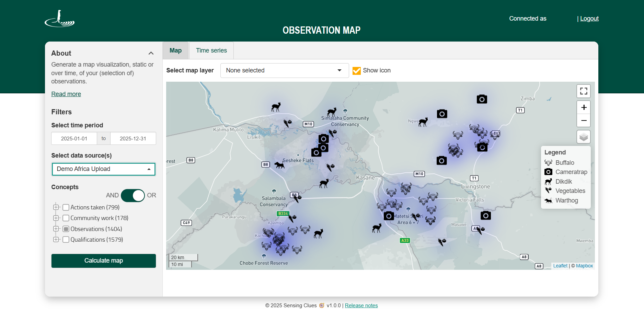The height and width of the screenshot is (311, 644).
Task: Click dikdik marker near Katima Mulilo road
Action: 276,107
